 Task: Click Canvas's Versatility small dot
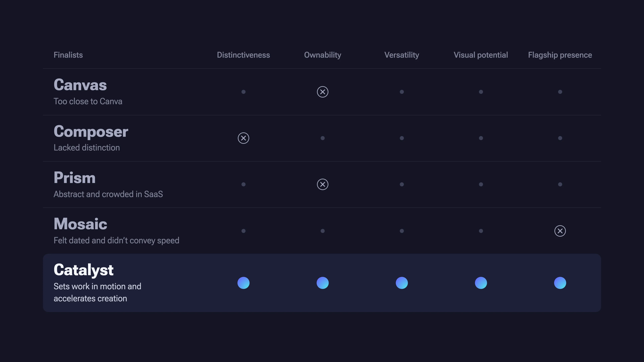tap(402, 92)
